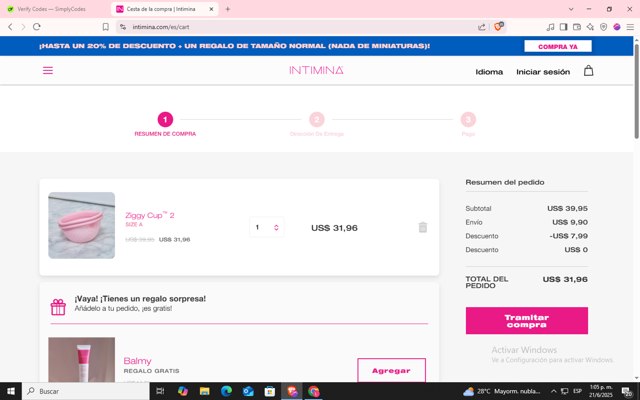This screenshot has width=640, height=400.
Task: Open notification center icon in system tray
Action: pos(627,391)
